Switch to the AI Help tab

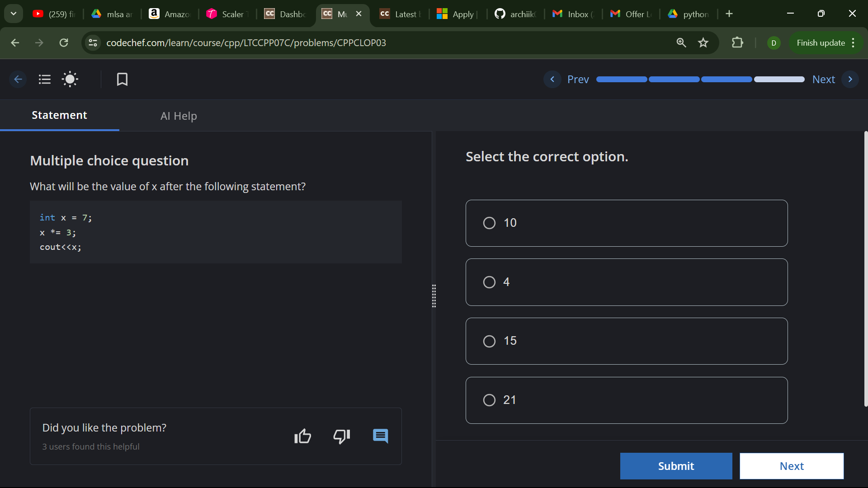coord(179,116)
